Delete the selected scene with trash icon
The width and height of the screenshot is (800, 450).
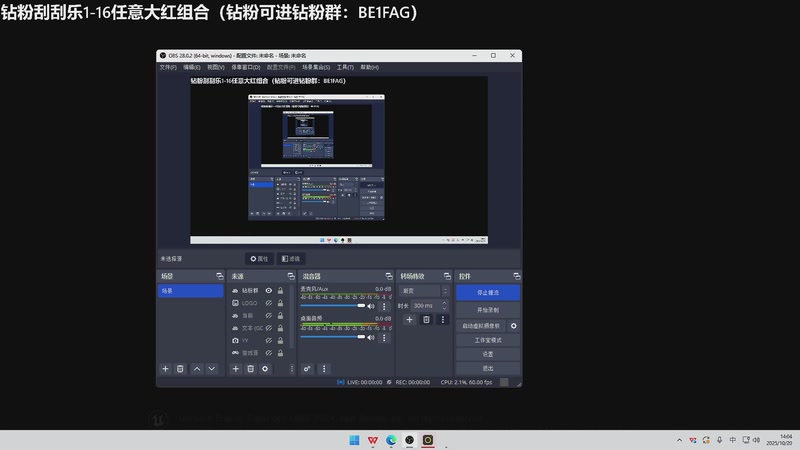(180, 369)
